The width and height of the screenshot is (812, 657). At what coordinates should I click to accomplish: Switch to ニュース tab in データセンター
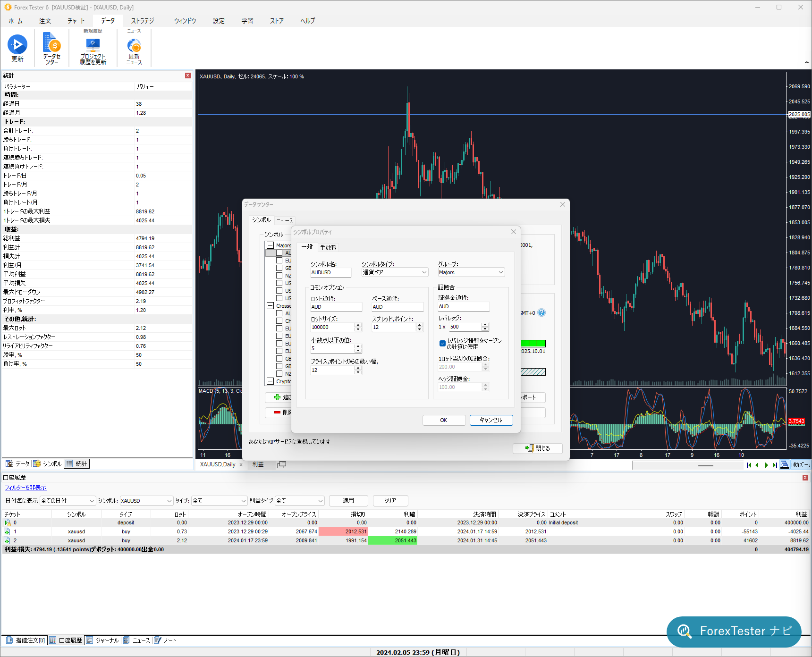[285, 220]
